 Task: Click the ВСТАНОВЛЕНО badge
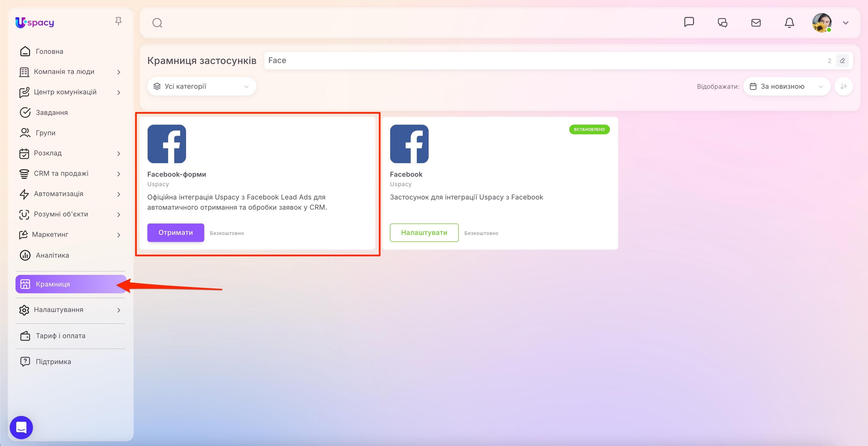(x=589, y=129)
